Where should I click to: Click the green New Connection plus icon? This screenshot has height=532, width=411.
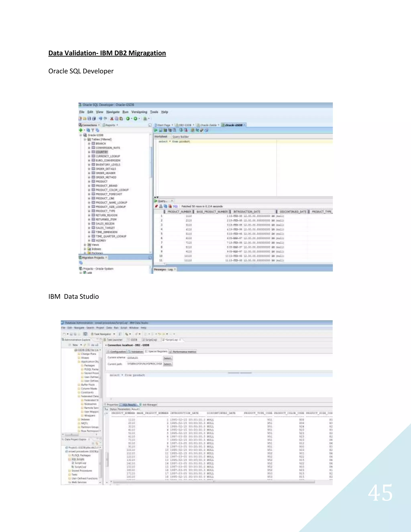pos(81,130)
